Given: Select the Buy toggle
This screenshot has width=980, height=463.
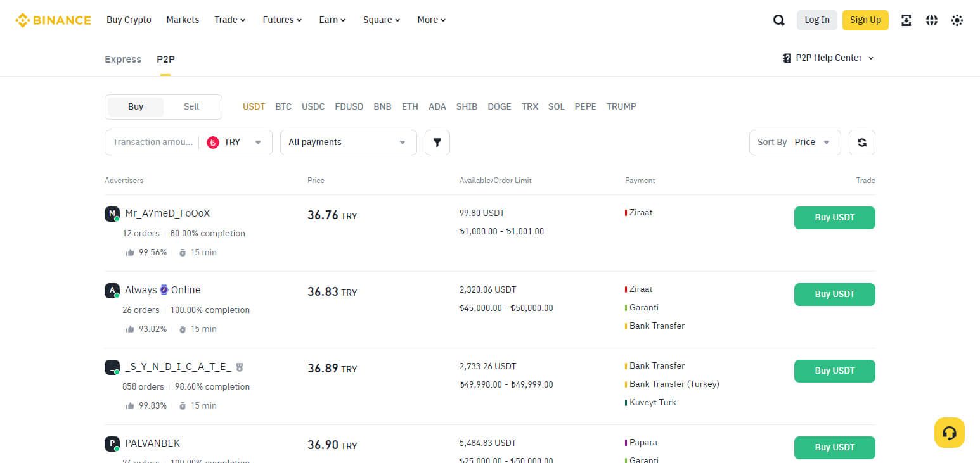Looking at the screenshot, I should [136, 107].
